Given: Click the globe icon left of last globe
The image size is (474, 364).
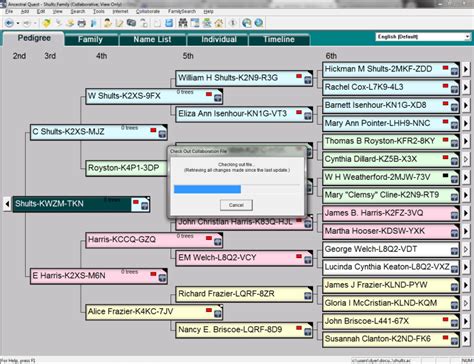Looking at the screenshot, I should [247, 23].
